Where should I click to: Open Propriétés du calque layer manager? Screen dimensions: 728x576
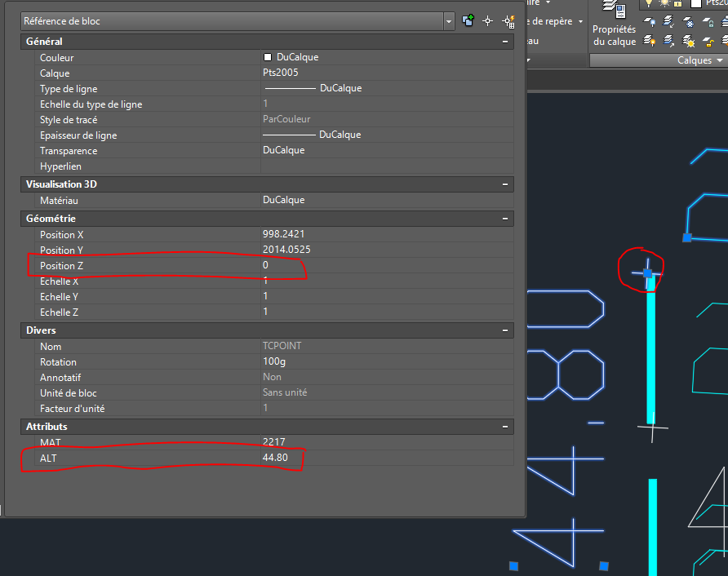coord(614,24)
